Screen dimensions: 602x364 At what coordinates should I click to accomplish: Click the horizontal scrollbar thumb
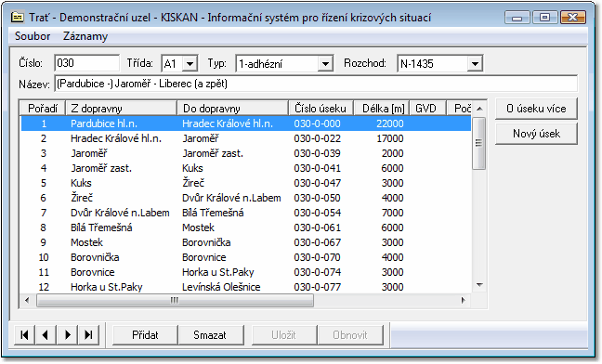click(175, 300)
